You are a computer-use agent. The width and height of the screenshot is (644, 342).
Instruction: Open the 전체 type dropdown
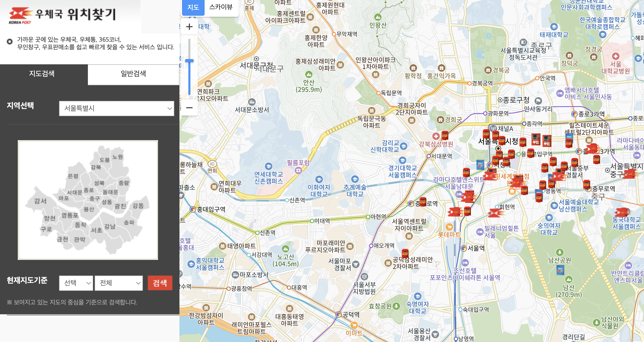pyautogui.click(x=119, y=283)
